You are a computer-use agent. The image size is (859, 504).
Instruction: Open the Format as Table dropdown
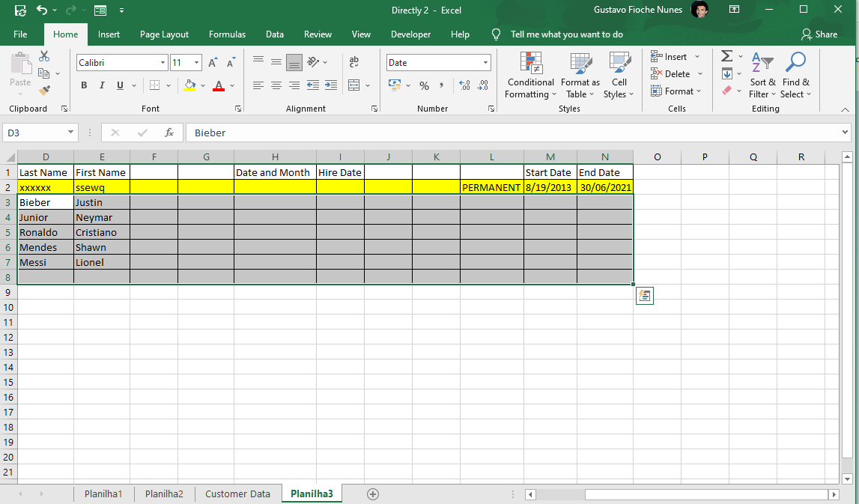coord(580,76)
